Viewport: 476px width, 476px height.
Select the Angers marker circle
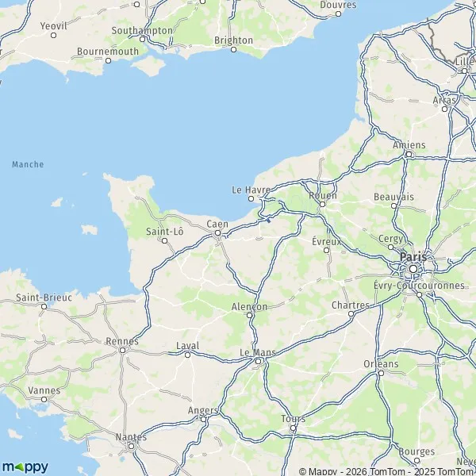203,419
